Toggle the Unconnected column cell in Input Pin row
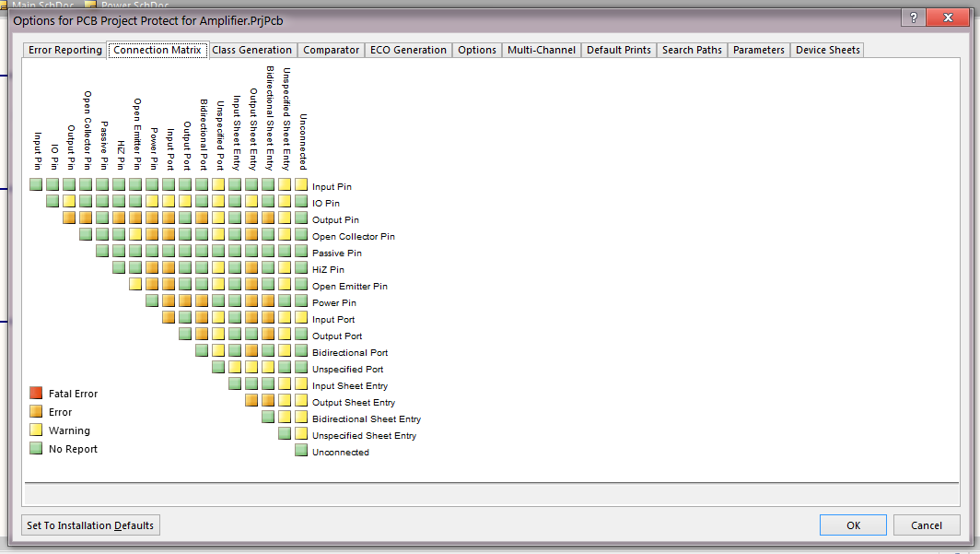 (x=301, y=185)
